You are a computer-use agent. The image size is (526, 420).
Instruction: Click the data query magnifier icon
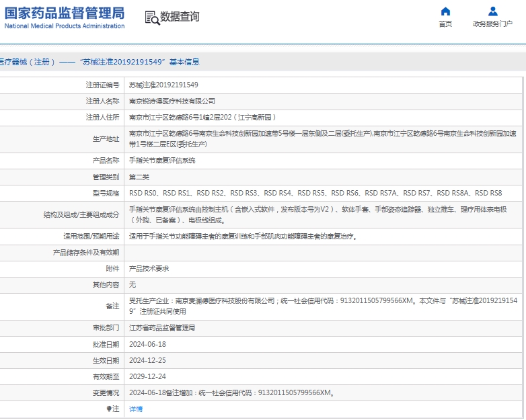tap(152, 17)
